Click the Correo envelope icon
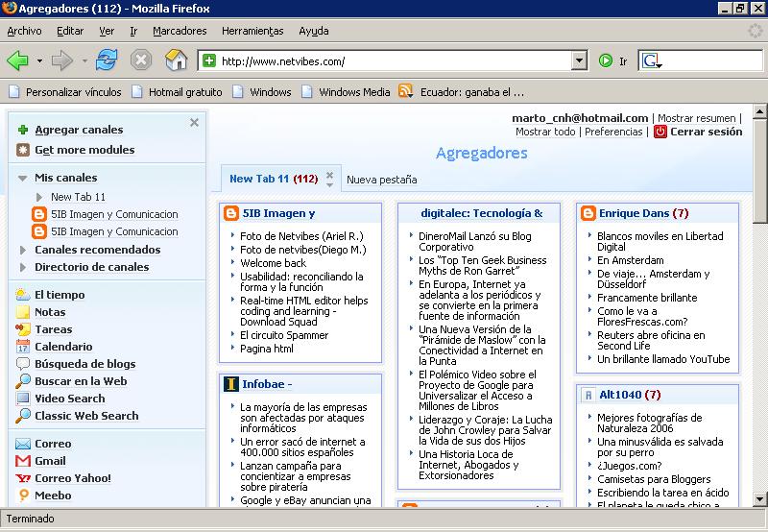 (22, 444)
